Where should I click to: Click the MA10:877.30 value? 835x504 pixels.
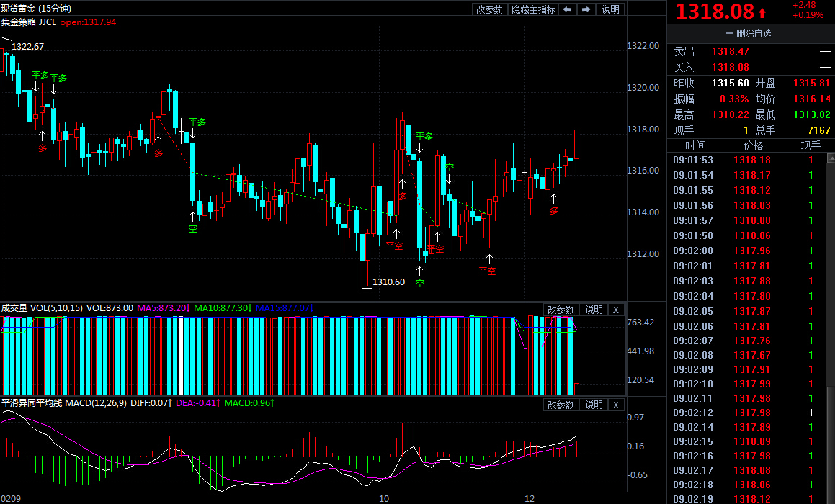223,308
